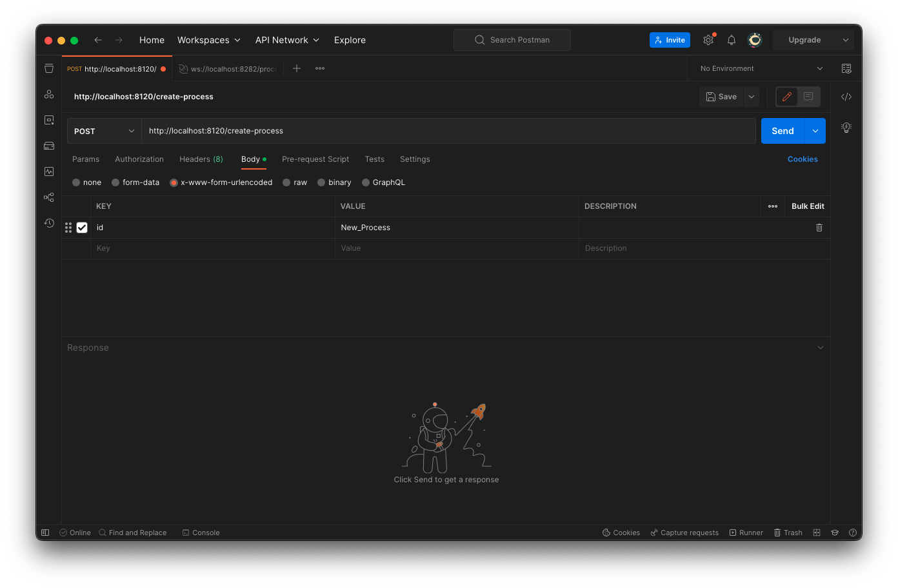
Task: Open Cookies for this request
Action: pyautogui.click(x=803, y=159)
